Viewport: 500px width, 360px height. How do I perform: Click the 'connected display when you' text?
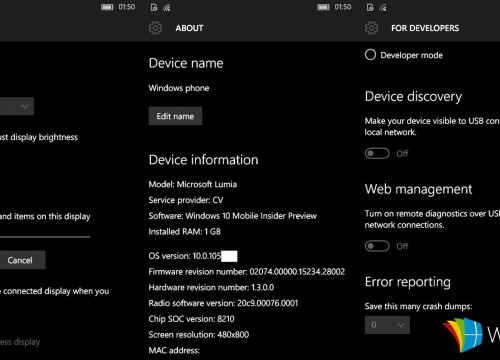point(56,291)
